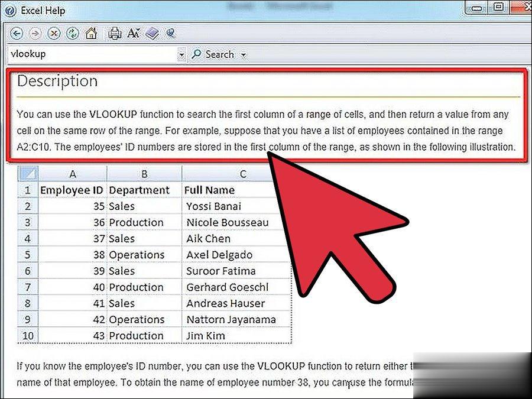This screenshot has width=532, height=399.
Task: Click the cell Aik Chen
Action: [x=236, y=239]
